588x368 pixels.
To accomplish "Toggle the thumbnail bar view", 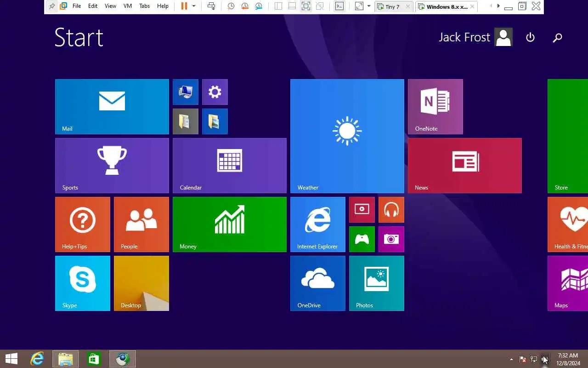I will pos(292,6).
